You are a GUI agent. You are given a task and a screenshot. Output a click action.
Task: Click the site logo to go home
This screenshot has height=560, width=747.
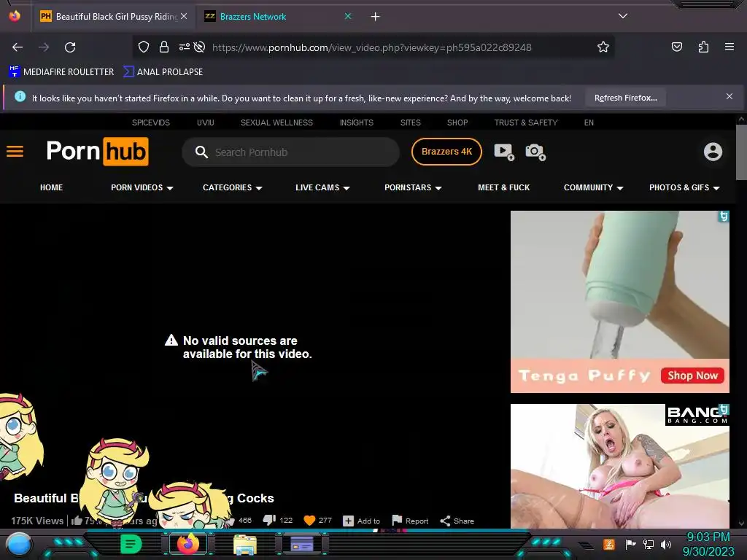point(98,152)
